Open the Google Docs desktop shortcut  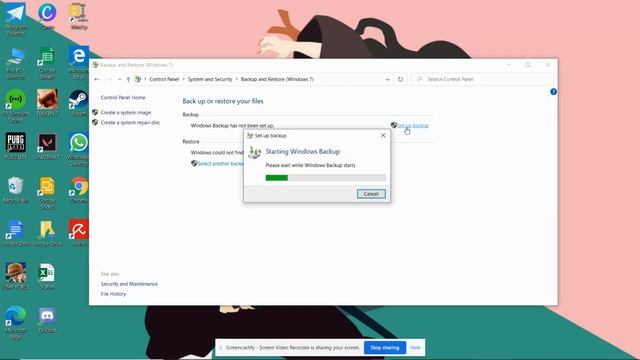[x=15, y=233]
